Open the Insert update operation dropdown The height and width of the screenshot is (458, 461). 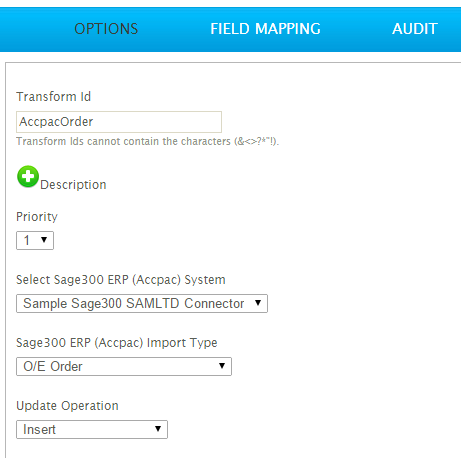pyautogui.click(x=92, y=429)
